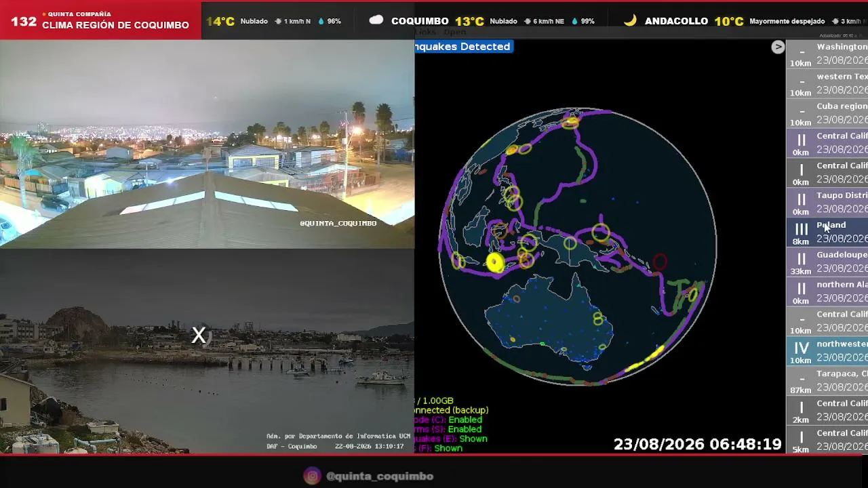Click the Instagram icon in the footer

312,476
